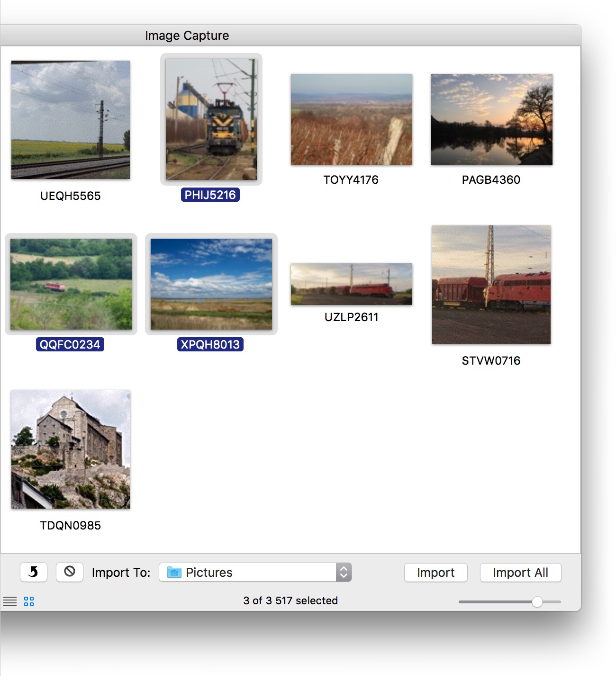Click the QQFC0234 highlighted name label
The image size is (616, 681).
(x=70, y=344)
